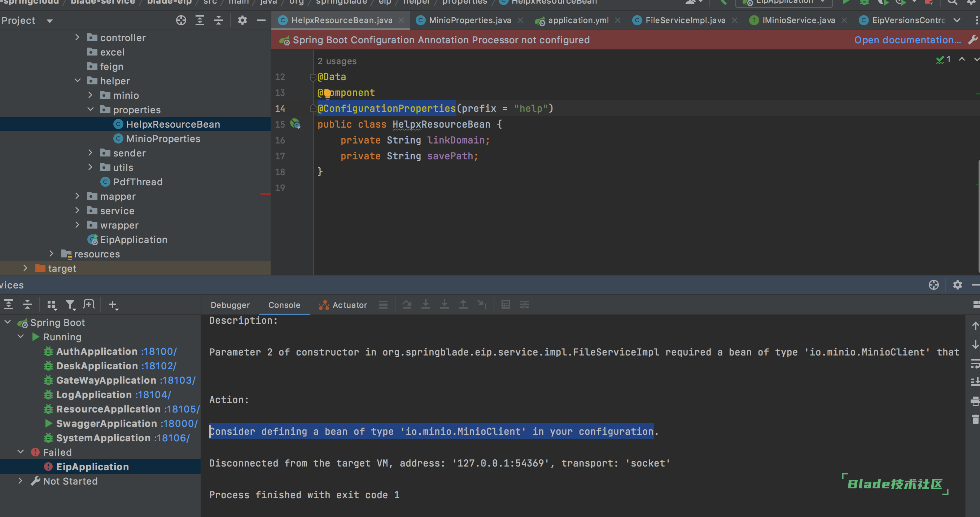Click the Spring bean gutter icon on line 15

point(296,124)
